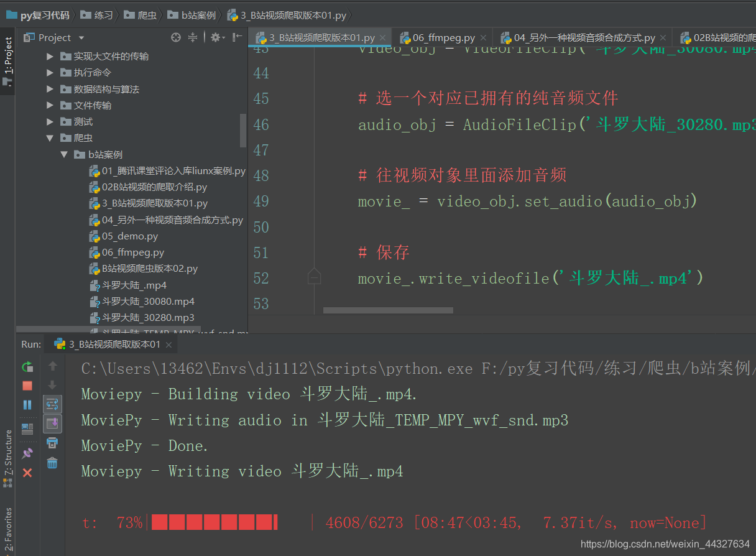
Task: Click the 爬虫 breadcrumb folder
Action: pyautogui.click(x=140, y=15)
